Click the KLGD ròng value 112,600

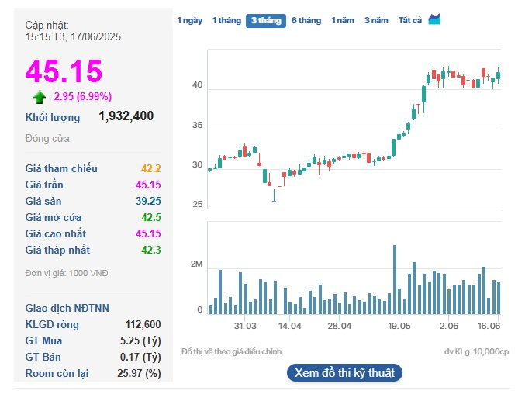tap(143, 324)
